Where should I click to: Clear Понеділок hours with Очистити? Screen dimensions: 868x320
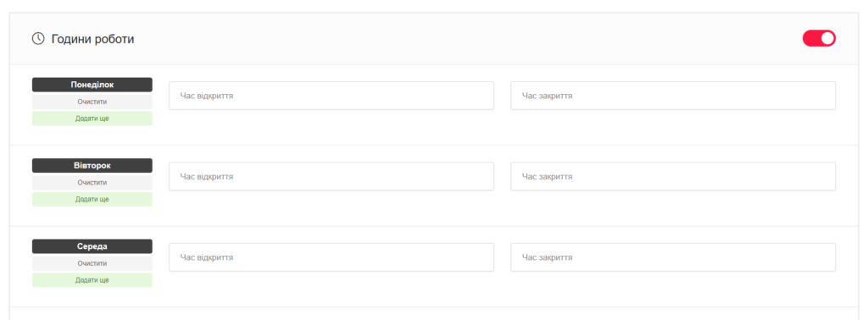coord(92,102)
